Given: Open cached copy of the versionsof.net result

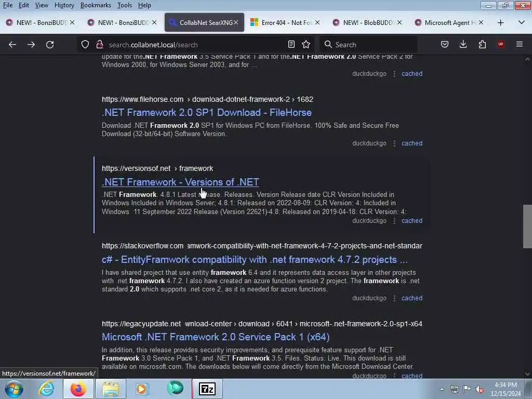Looking at the screenshot, I should point(412,220).
